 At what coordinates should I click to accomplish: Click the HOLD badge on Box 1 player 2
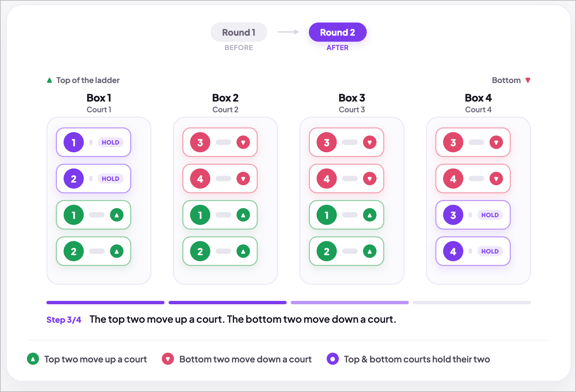click(x=110, y=179)
